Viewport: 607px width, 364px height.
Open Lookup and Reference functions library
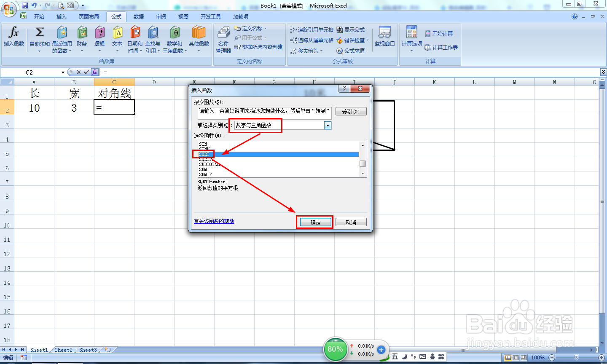pyautogui.click(x=153, y=39)
